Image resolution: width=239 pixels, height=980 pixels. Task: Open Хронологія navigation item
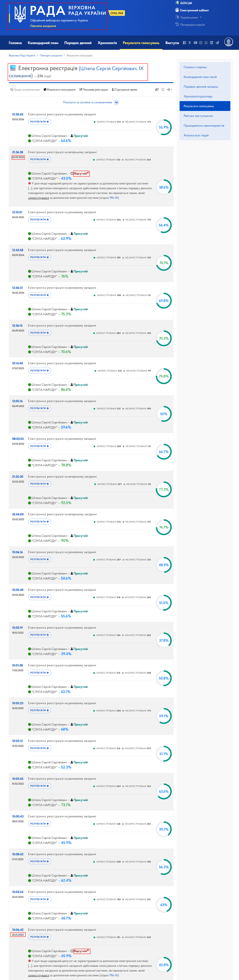coord(107,43)
